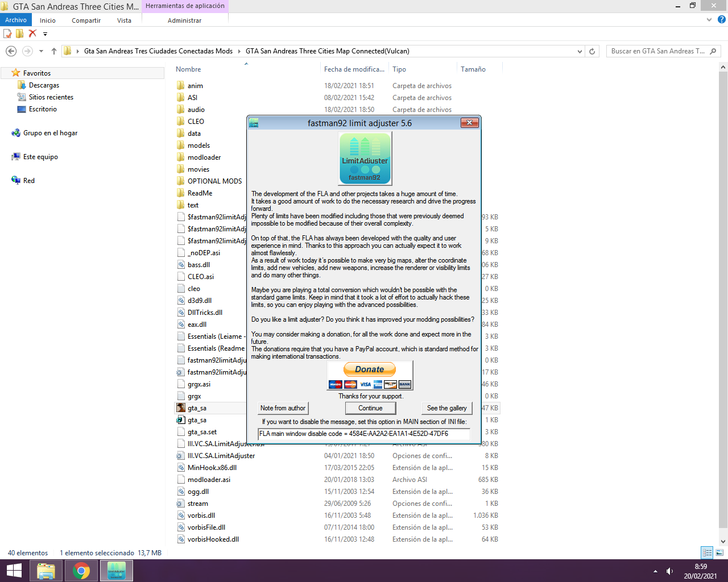Click the FLA main window disable code field
Image resolution: width=728 pixels, height=582 pixels.
point(364,434)
